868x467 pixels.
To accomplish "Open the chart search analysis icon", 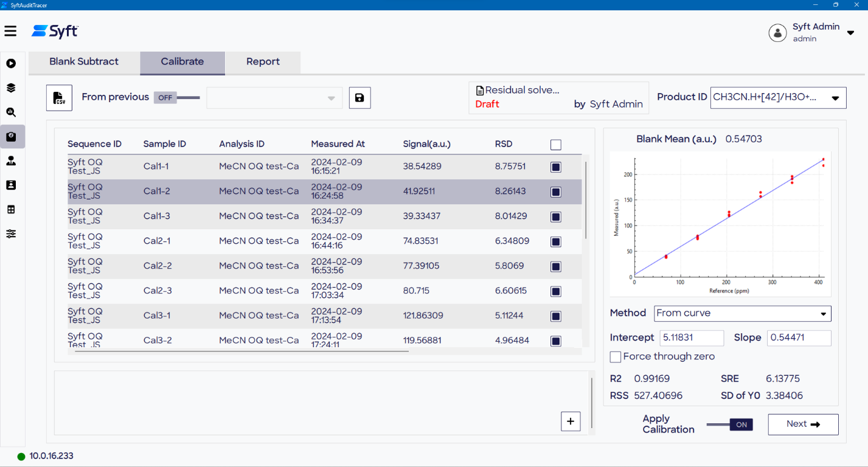I will [x=11, y=112].
